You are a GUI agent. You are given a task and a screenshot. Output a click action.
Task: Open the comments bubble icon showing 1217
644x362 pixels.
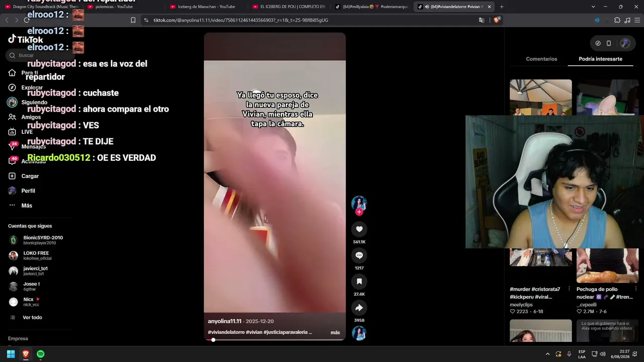pyautogui.click(x=359, y=255)
